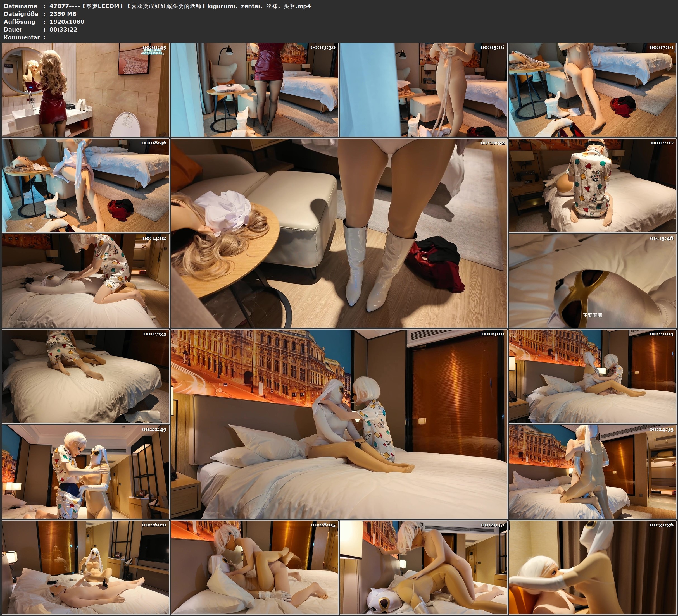This screenshot has width=678, height=616.
Task: Click the frame marked 00:07:01
Action: (592, 90)
